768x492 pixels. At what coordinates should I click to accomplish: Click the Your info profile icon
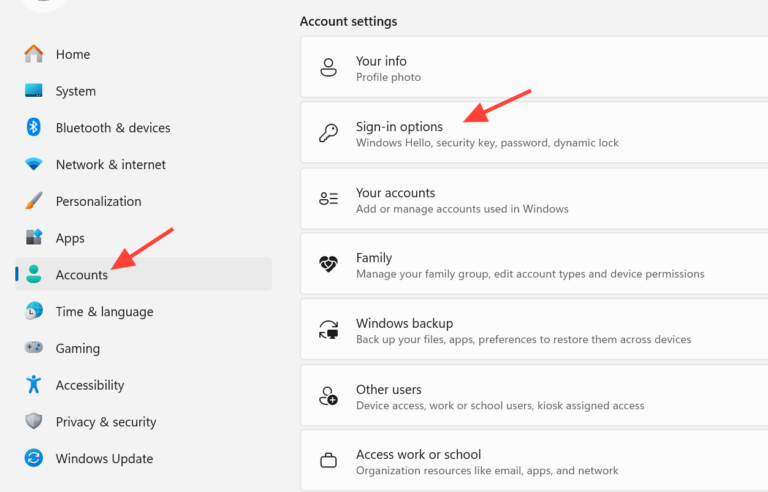click(329, 68)
